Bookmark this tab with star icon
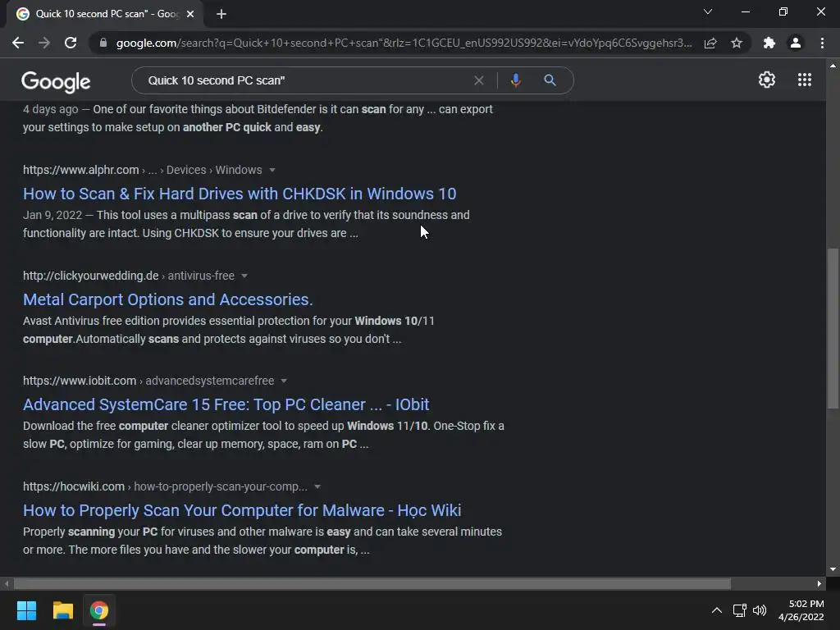Screen dimensions: 840x630 click(737, 43)
